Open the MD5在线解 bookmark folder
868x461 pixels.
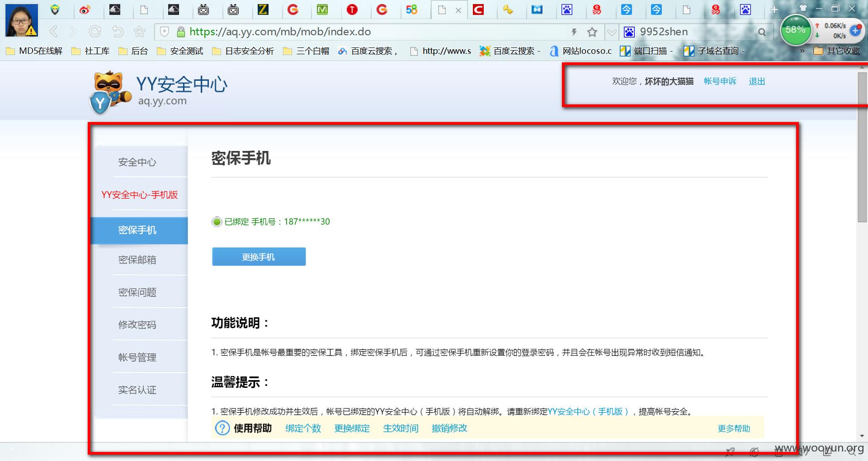[34, 51]
